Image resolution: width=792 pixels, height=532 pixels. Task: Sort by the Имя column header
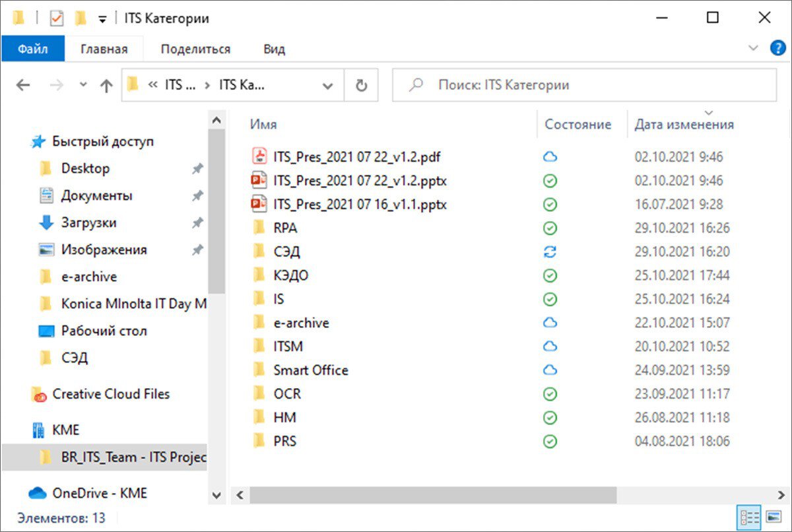point(263,124)
